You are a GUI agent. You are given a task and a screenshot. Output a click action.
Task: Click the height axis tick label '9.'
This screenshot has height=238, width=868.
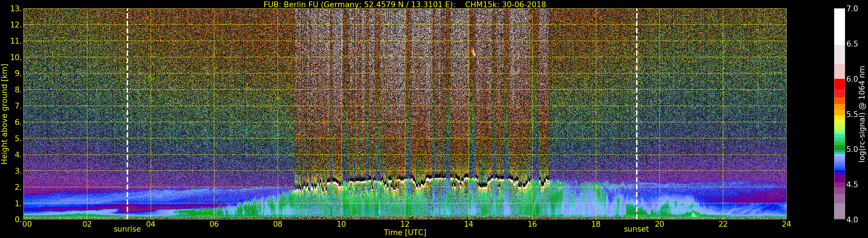(18, 73)
